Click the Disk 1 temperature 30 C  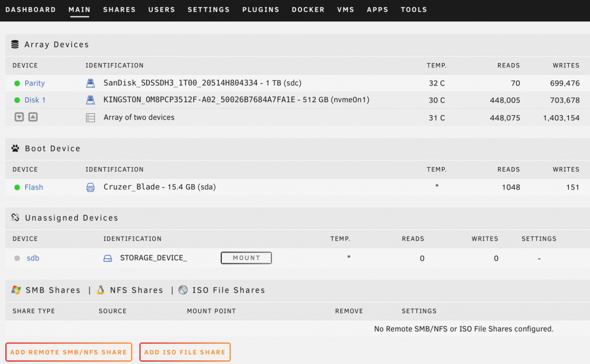point(437,100)
